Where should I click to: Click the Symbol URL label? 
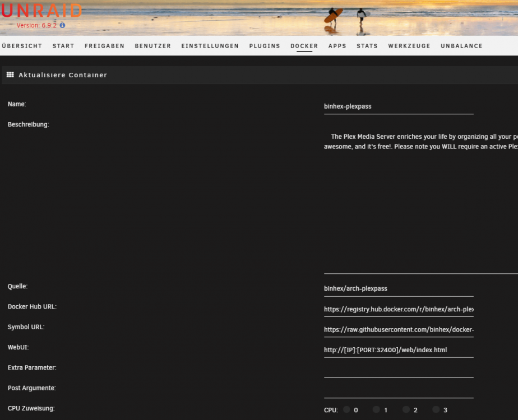[x=26, y=327]
